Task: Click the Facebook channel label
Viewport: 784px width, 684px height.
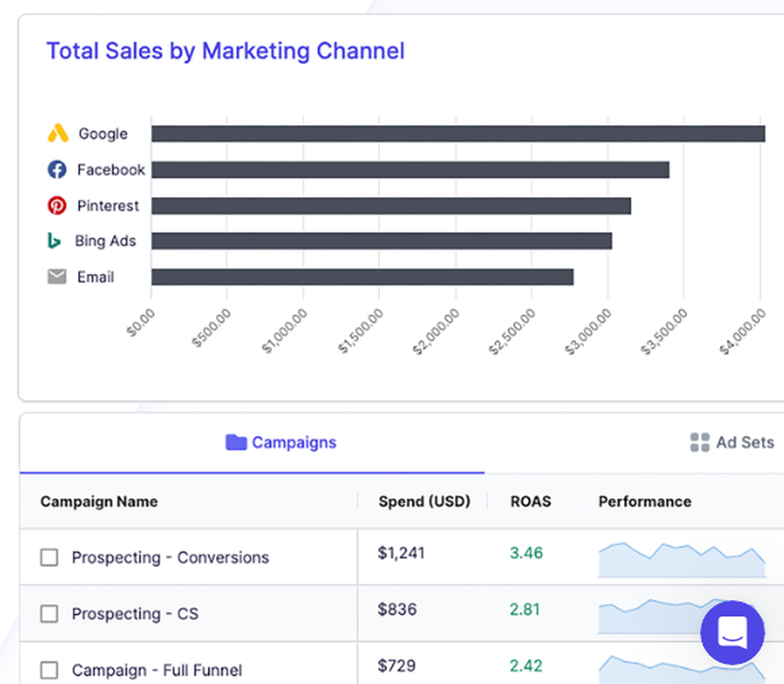Action: click(111, 169)
